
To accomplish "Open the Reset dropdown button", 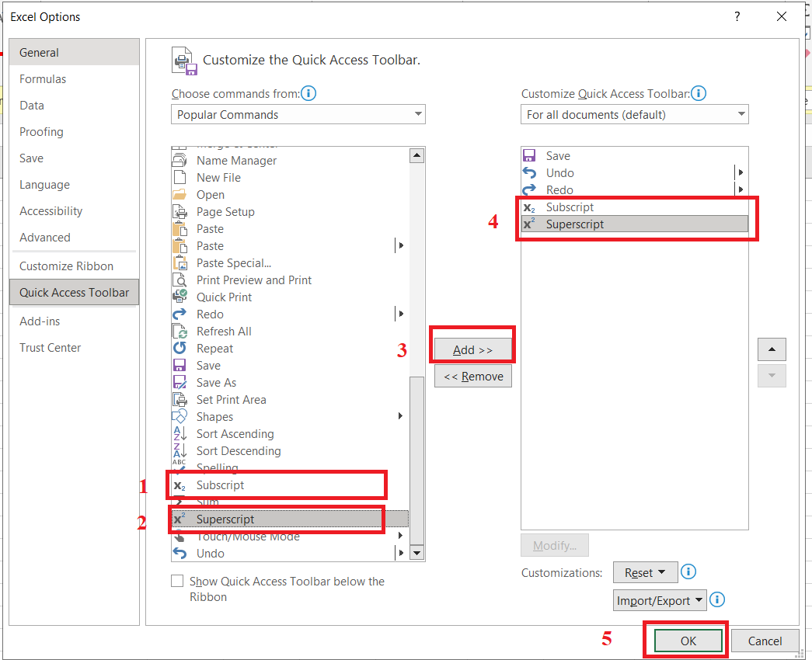I will [645, 572].
